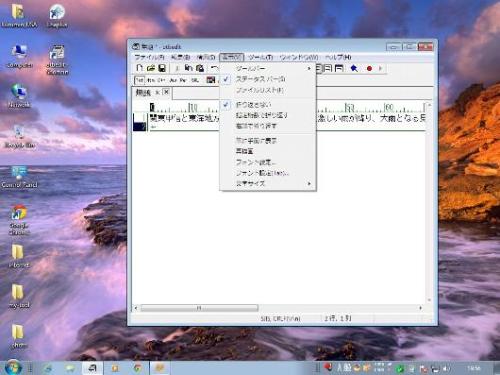Screen dimensions: 500x375
Task: Open the ツール(T) menu
Action: tap(261, 57)
